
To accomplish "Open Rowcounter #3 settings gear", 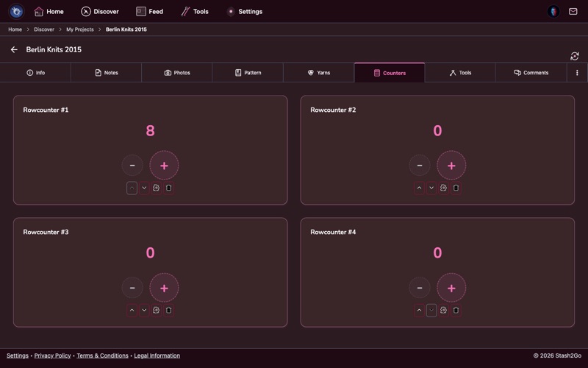I will point(157,310).
